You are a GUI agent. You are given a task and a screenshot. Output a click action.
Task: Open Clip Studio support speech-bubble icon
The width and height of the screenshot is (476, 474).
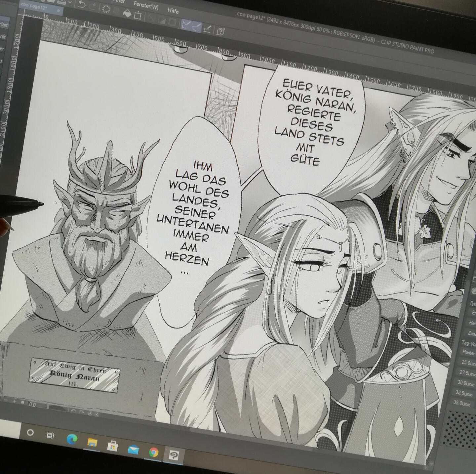pyautogui.click(x=220, y=32)
